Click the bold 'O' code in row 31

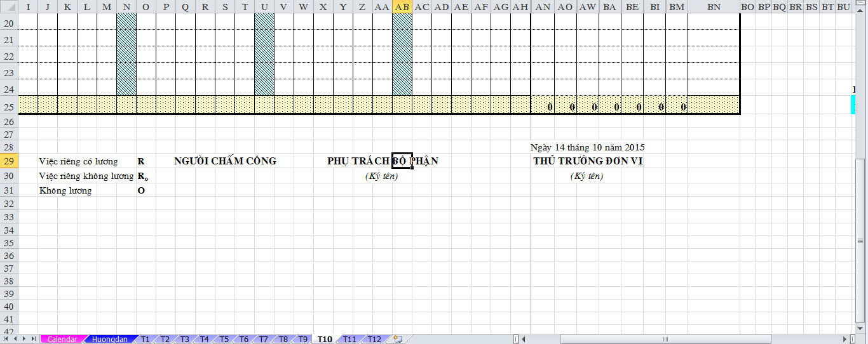[x=141, y=190]
